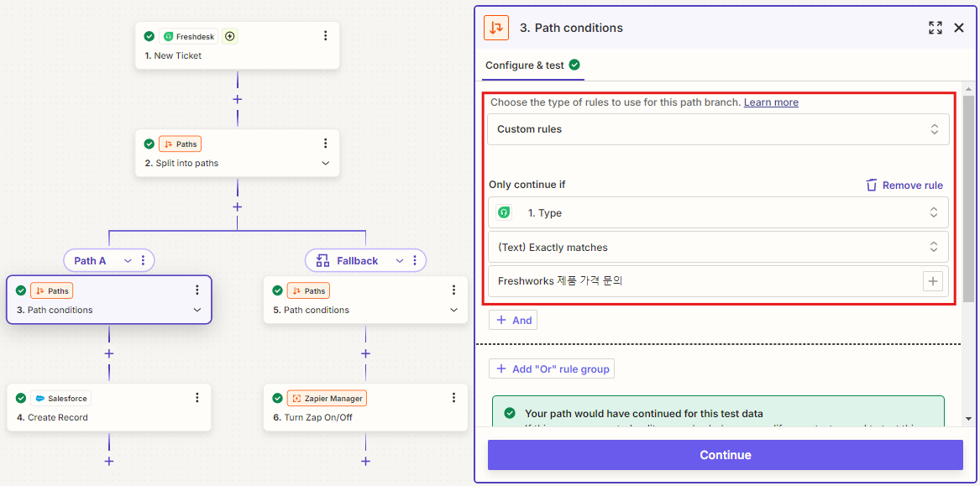980x486 pixels.
Task: Select the Fallback label
Action: pos(358,260)
